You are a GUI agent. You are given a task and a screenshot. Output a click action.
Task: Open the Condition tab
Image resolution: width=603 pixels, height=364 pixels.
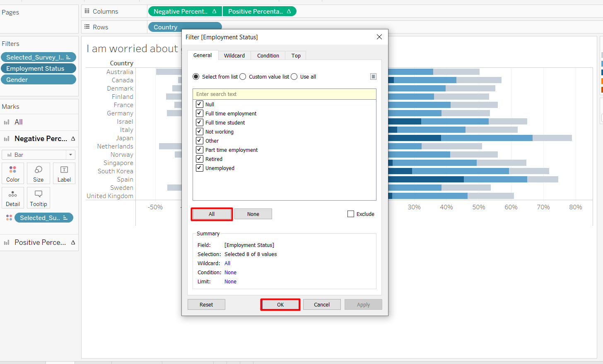(x=268, y=55)
